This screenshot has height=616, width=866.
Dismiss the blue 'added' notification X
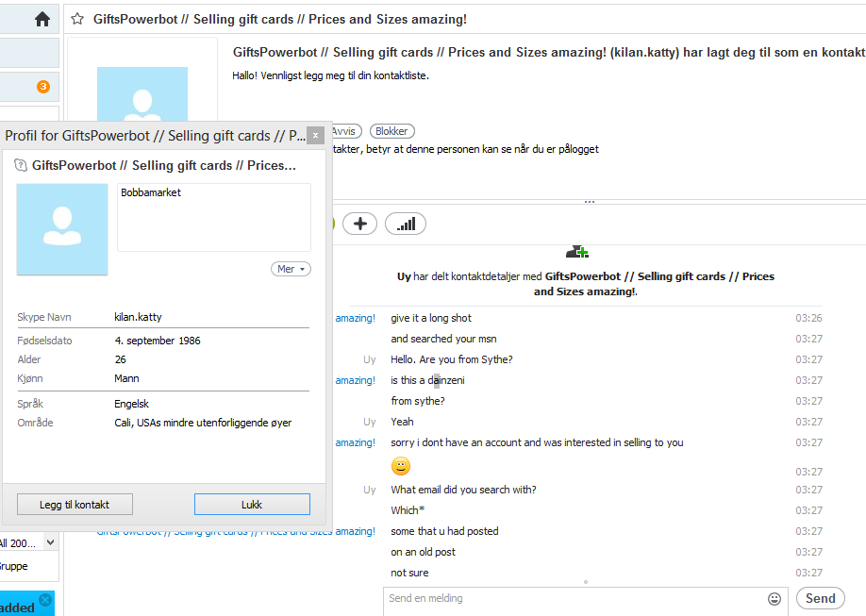tap(46, 599)
